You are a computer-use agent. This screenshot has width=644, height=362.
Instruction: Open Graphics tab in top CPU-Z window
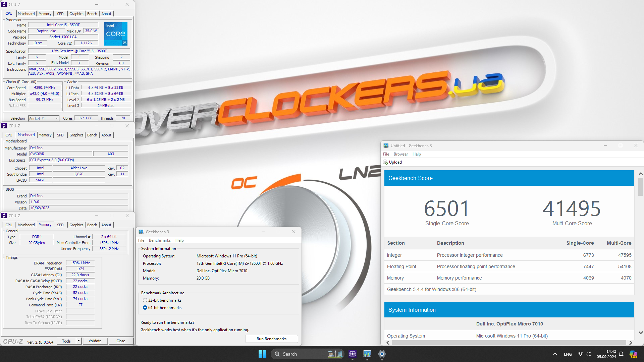[76, 14]
